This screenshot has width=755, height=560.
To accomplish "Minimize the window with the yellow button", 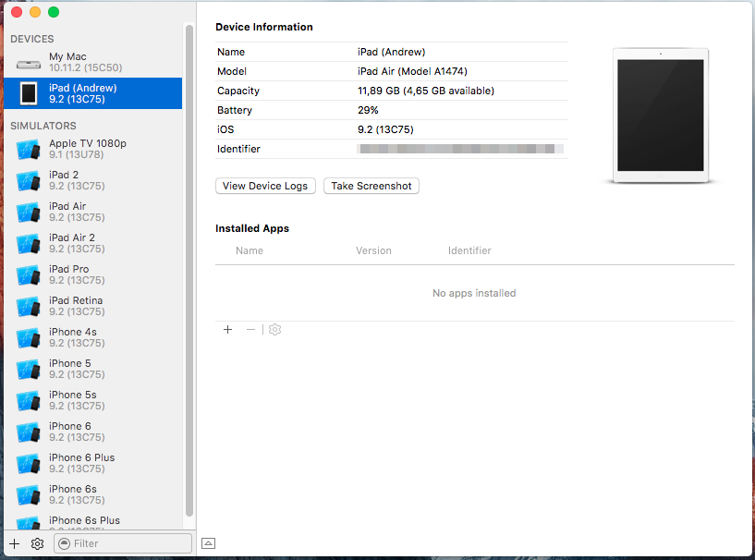I will click(x=35, y=12).
